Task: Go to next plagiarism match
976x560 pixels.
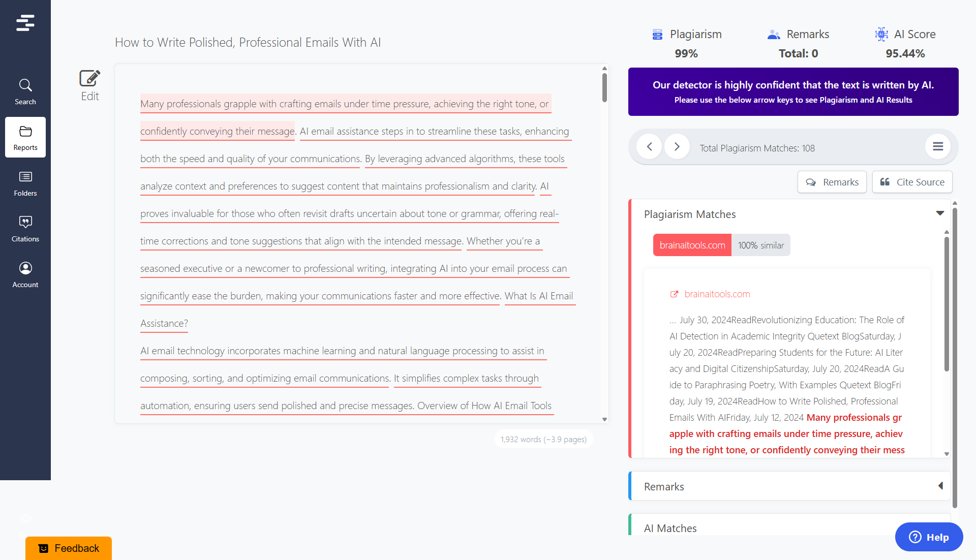Action: [x=677, y=147]
